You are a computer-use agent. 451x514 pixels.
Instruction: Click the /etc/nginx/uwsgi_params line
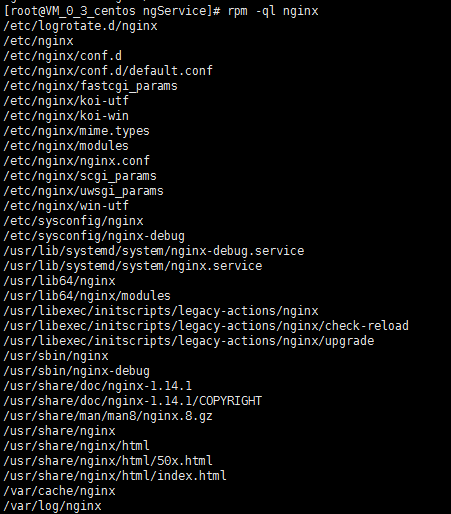coord(83,191)
